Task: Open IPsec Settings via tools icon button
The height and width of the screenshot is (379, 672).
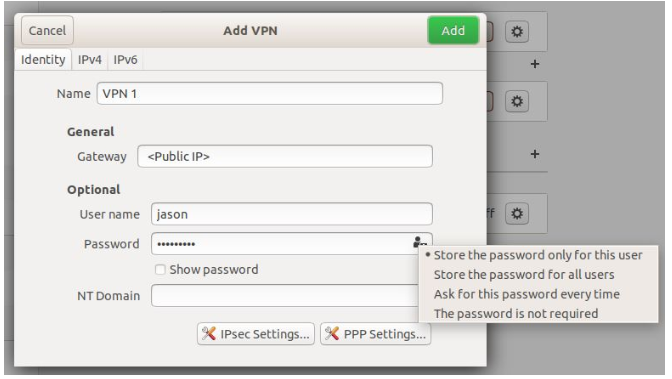Action: (256, 334)
